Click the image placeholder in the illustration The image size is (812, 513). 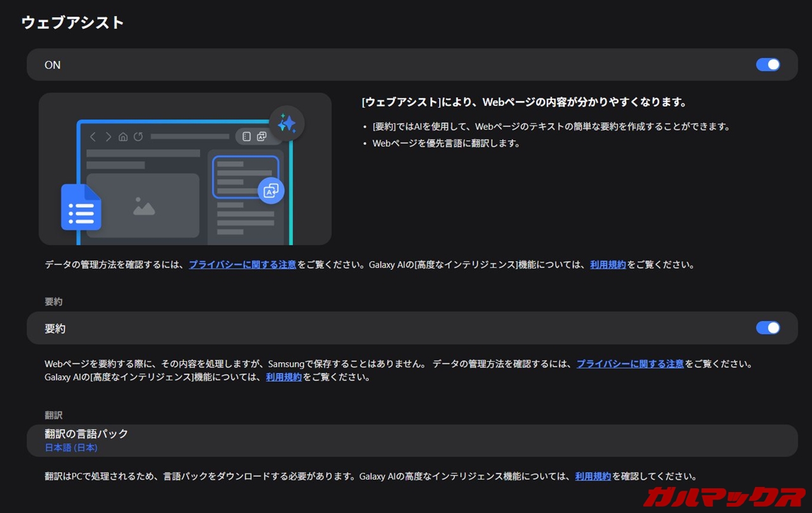point(144,206)
